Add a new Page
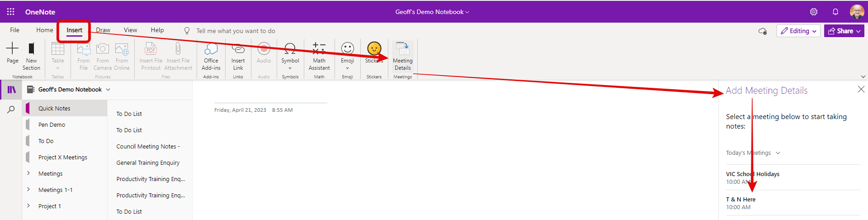Image resolution: width=868 pixels, height=220 pixels. [13, 53]
